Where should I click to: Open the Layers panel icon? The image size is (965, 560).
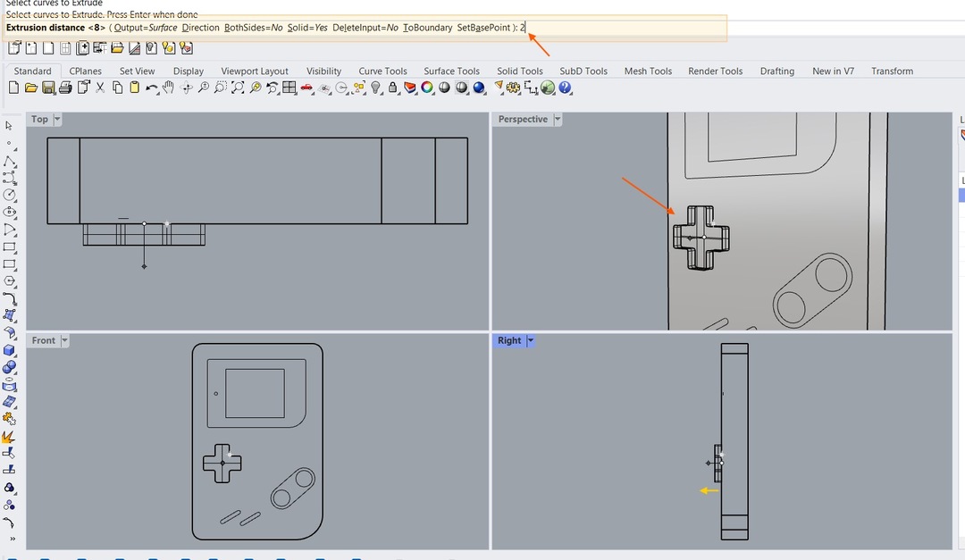click(x=410, y=88)
